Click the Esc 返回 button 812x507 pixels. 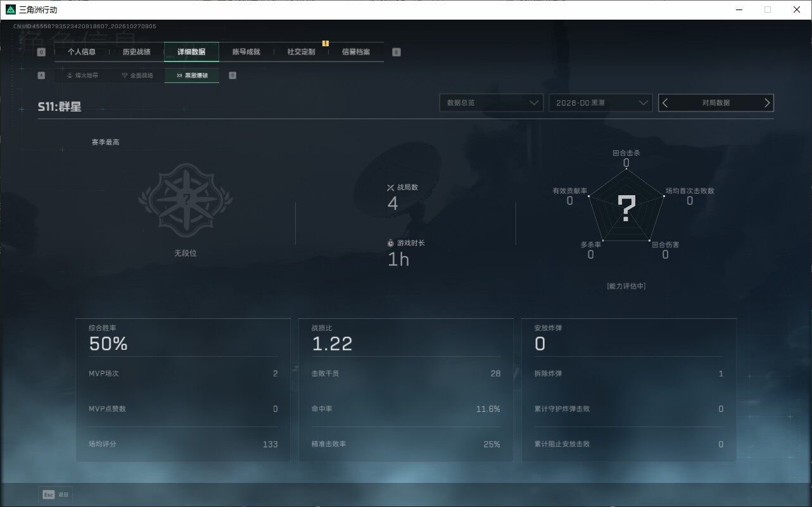tap(56, 494)
